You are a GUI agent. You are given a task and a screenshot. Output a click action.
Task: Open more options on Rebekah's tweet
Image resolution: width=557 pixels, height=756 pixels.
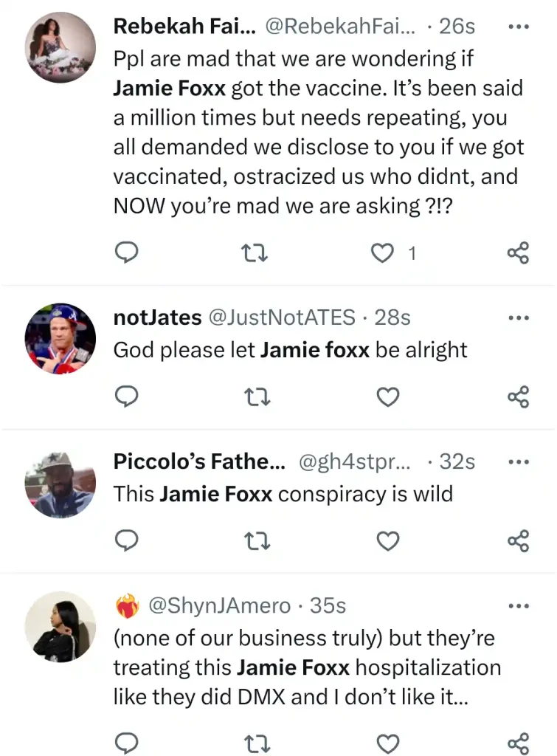coord(519,27)
